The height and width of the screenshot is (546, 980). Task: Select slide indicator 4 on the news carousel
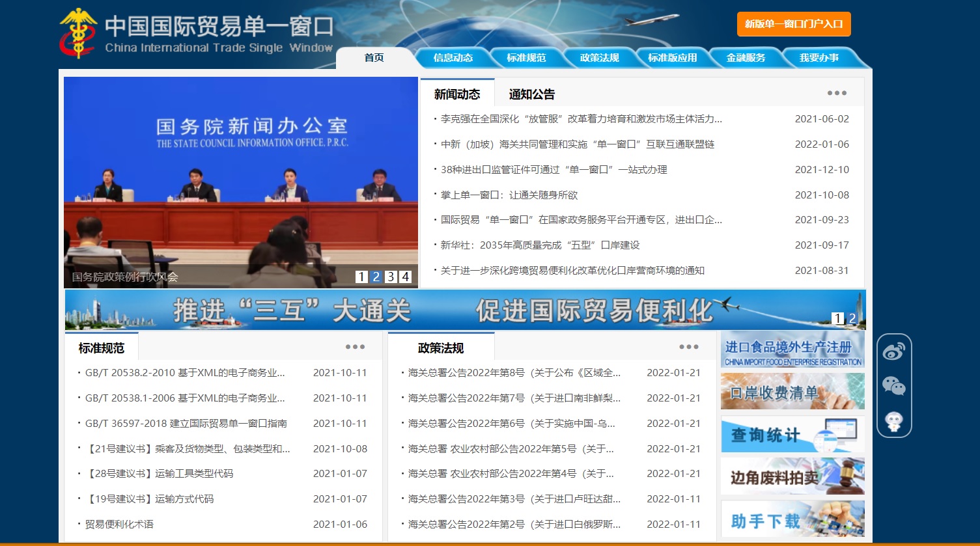tap(406, 276)
